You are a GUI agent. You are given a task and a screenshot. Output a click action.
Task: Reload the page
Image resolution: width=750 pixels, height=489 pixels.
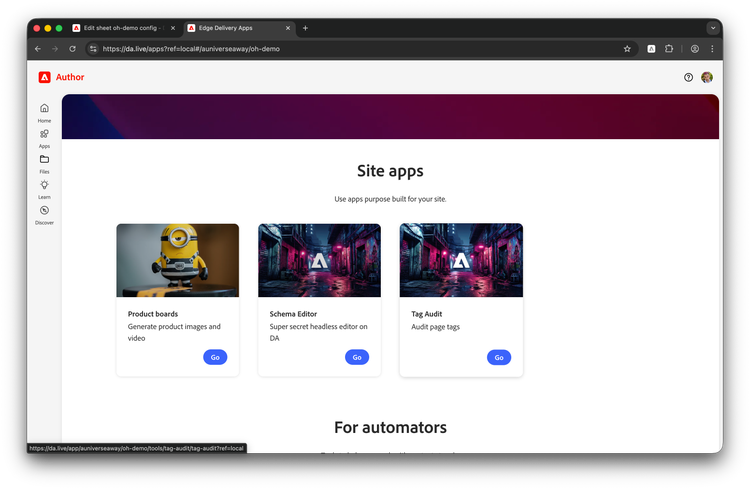coord(72,48)
